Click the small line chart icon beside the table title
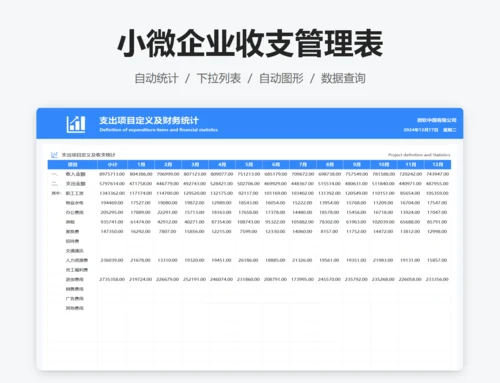This screenshot has width=500, height=383. 54,155
